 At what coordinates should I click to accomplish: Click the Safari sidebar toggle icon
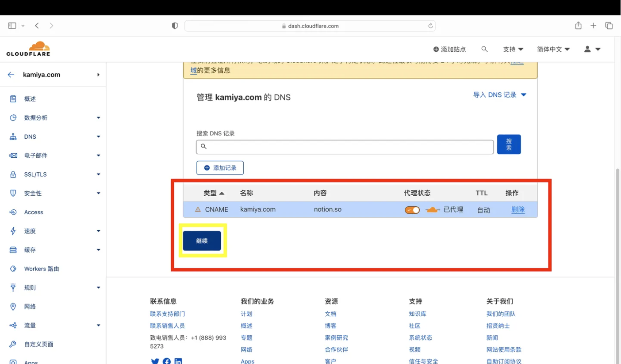[x=12, y=26]
